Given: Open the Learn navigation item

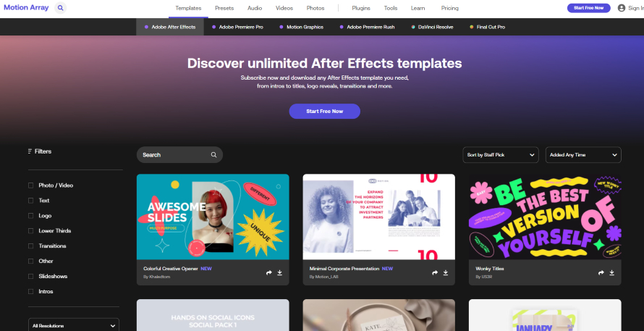Looking at the screenshot, I should click(418, 8).
